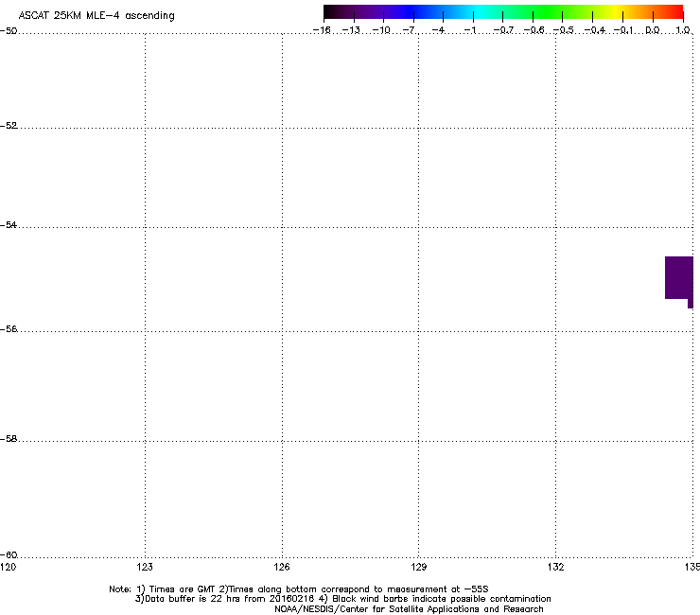Select the colorbar label '-4'
This screenshot has height=615, width=700.
point(439,30)
